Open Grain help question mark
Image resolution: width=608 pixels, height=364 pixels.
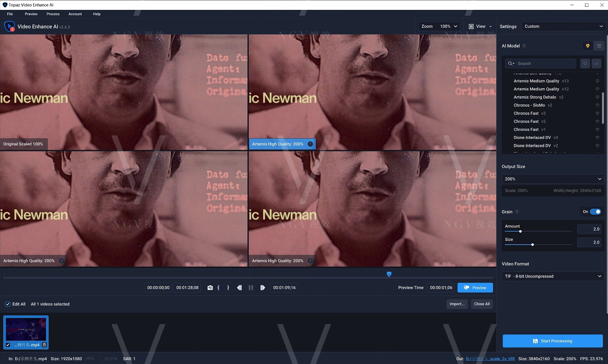[517, 212]
